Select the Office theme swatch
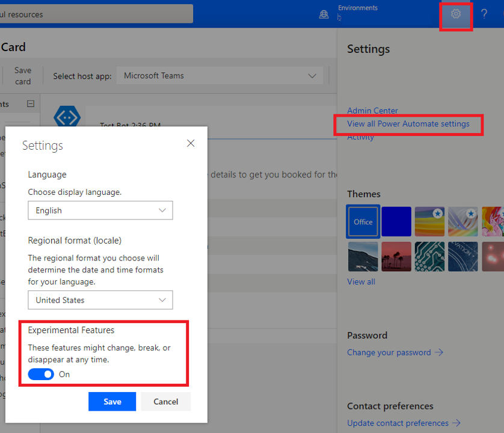Viewport: 504px width, 433px height. coord(363,222)
